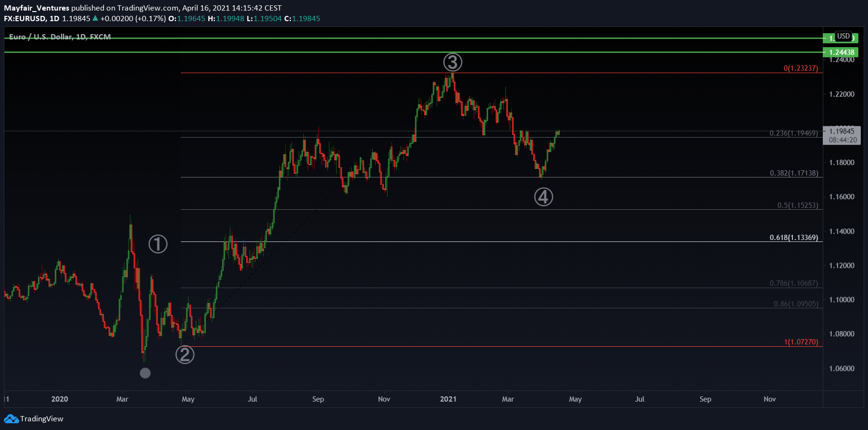Viewport: 868px width, 430px height.
Task: Select the circled wave 2 label
Action: 185,355
